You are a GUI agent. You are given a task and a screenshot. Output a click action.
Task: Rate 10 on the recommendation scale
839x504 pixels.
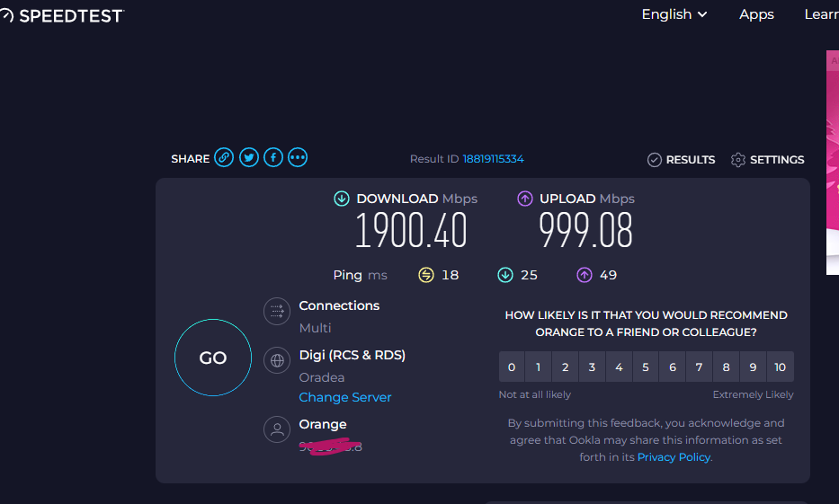(781, 367)
